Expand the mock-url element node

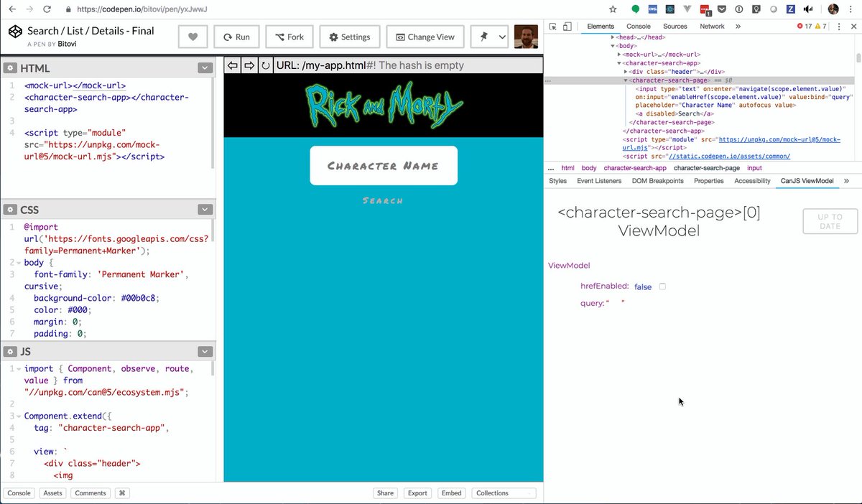(x=620, y=54)
